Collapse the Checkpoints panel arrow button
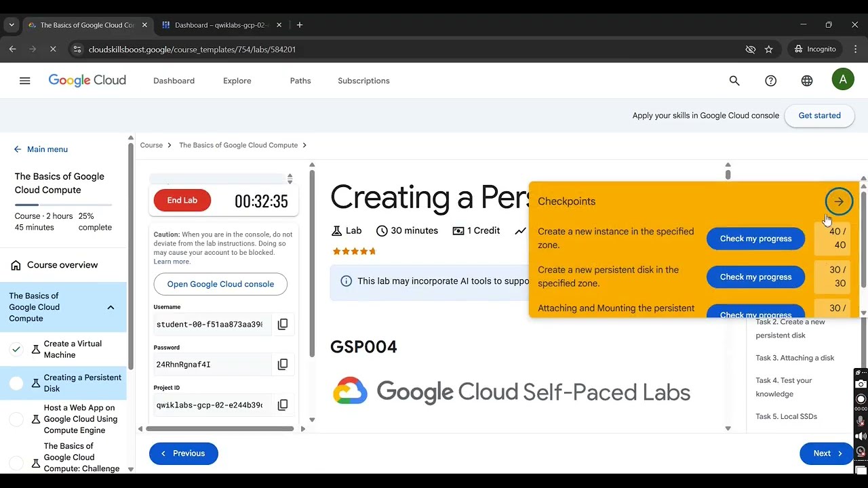 [839, 201]
